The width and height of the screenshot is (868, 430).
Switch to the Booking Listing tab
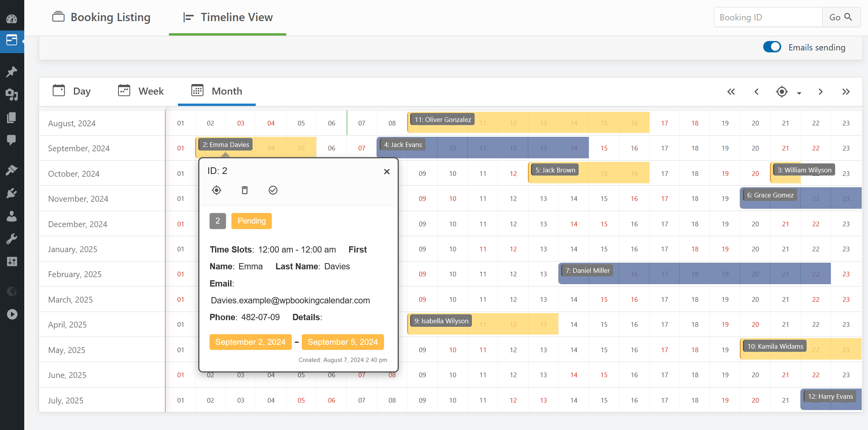click(x=101, y=17)
